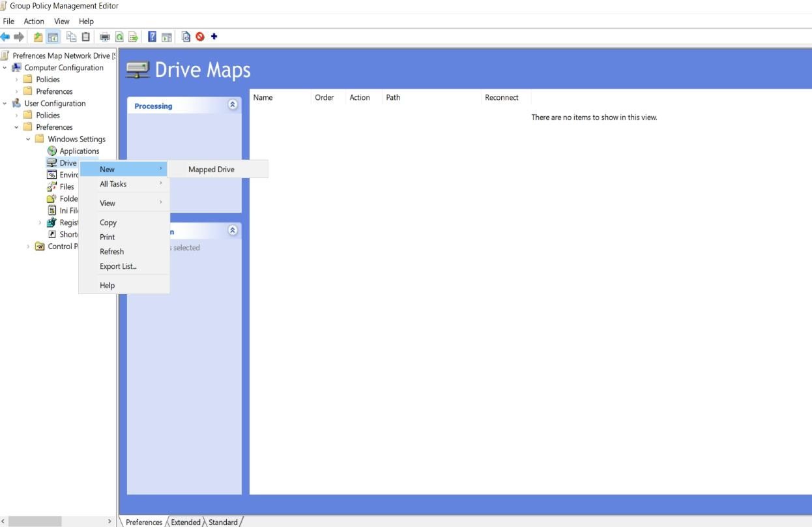Click the Computer Configuration node icon
Viewport: 812px width, 527px height.
(x=17, y=68)
